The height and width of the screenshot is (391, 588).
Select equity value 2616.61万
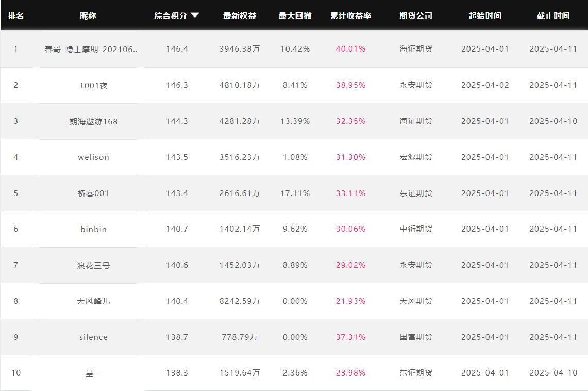[x=240, y=193]
